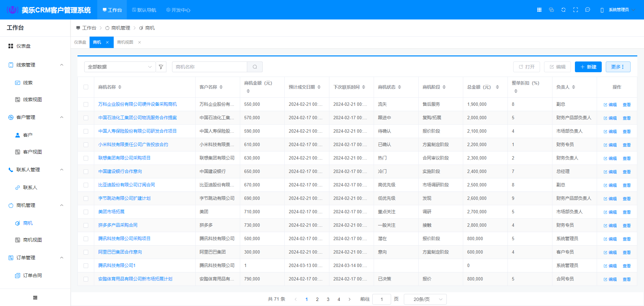This screenshot has height=306, width=644.
Task: Click the refresh icon in top bar
Action: tap(563, 10)
